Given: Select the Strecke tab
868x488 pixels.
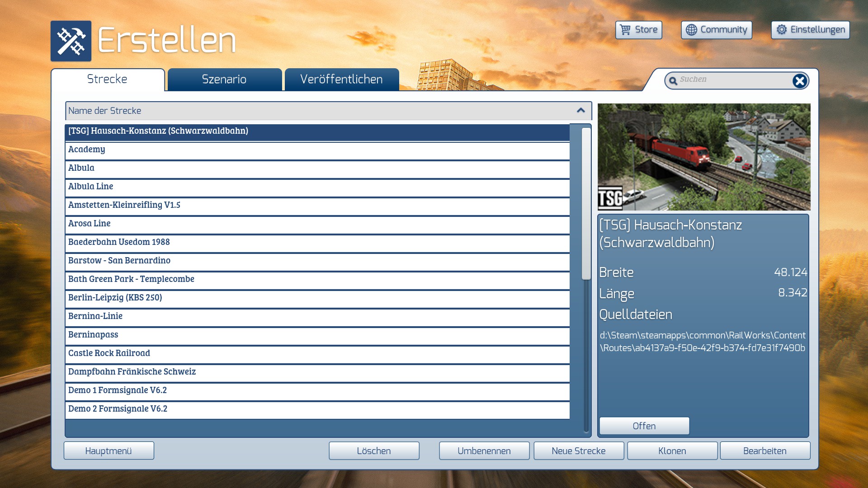Looking at the screenshot, I should click(107, 80).
